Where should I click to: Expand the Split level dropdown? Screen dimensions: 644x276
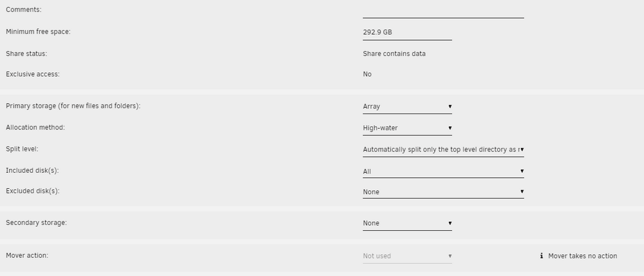(x=443, y=150)
